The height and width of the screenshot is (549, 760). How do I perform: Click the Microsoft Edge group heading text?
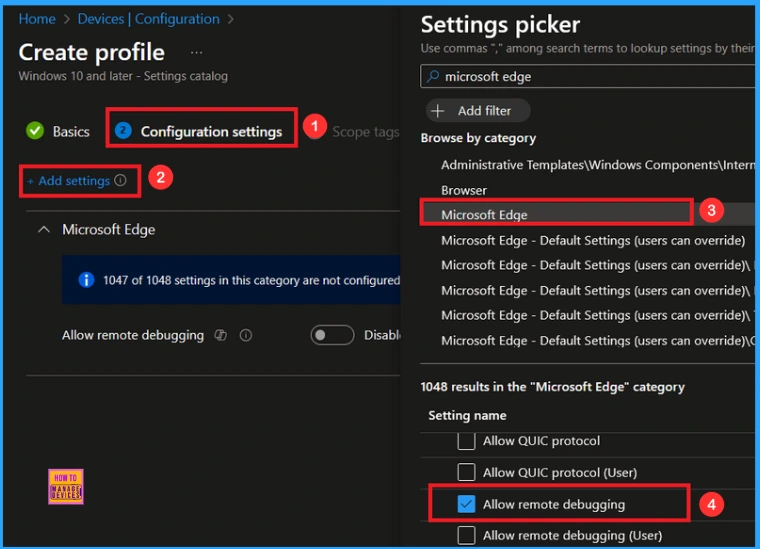point(109,229)
